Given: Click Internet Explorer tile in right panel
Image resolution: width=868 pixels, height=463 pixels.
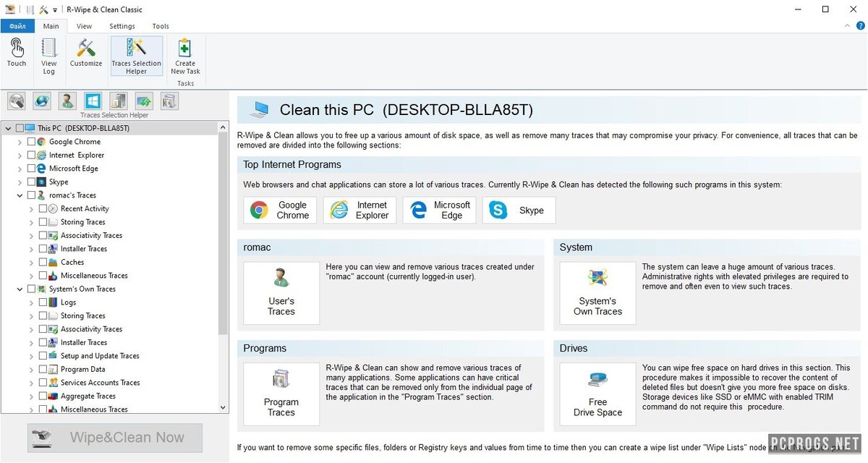Looking at the screenshot, I should click(359, 210).
